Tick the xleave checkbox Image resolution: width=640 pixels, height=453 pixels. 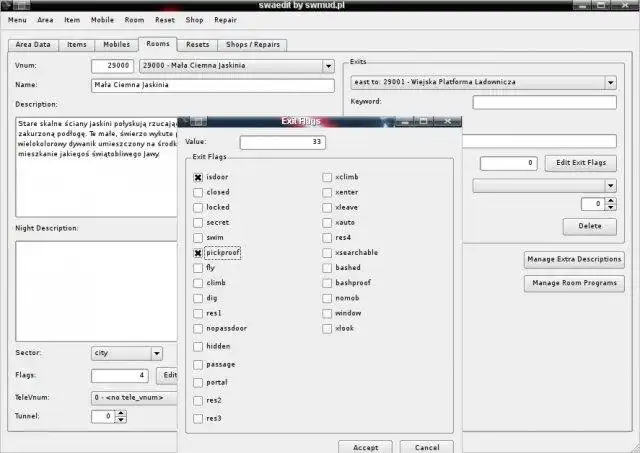(x=327, y=207)
